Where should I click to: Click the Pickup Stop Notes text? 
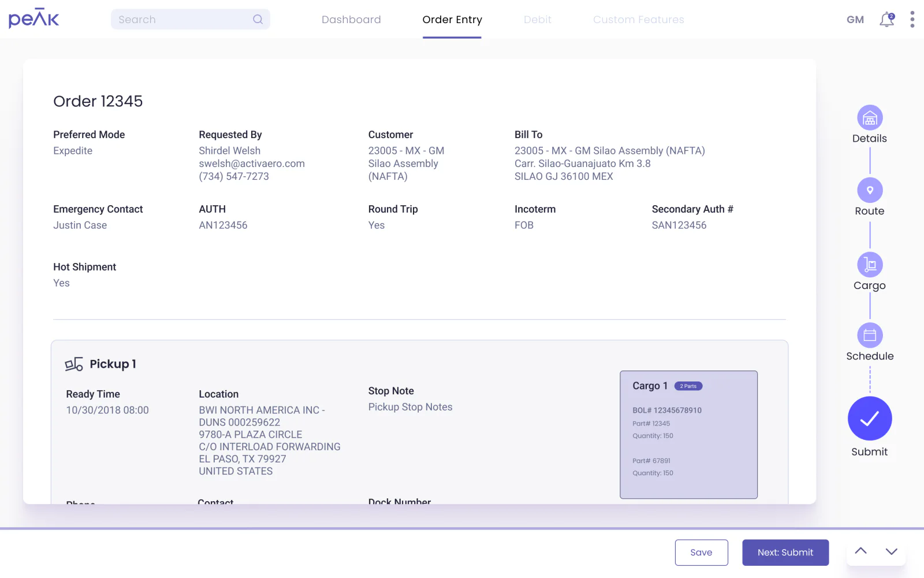[x=411, y=407]
